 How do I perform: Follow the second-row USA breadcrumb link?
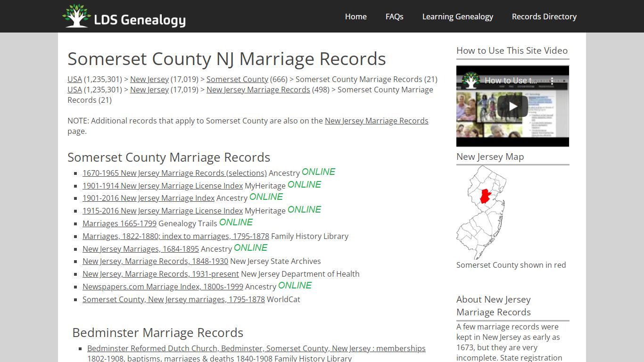click(x=74, y=90)
